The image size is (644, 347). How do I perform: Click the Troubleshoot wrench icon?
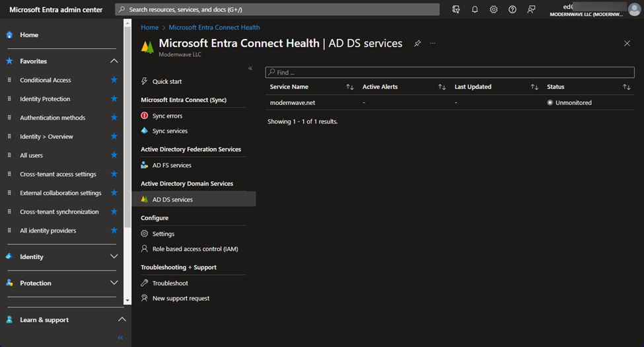point(144,283)
